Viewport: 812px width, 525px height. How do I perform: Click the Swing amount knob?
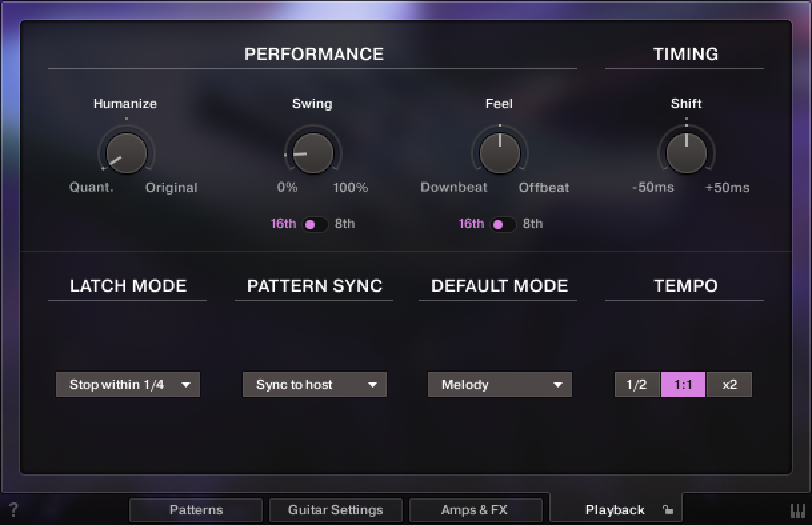[x=313, y=153]
